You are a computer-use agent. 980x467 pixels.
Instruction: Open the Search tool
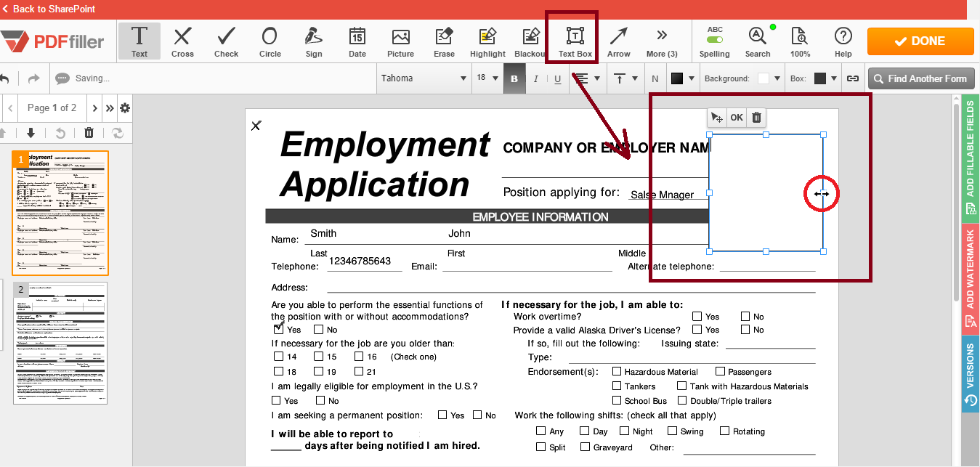pyautogui.click(x=758, y=41)
